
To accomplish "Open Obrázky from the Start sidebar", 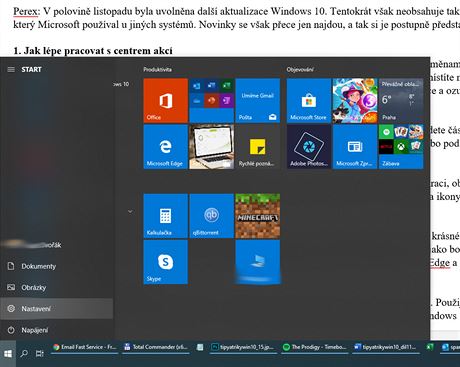I will point(57,287).
